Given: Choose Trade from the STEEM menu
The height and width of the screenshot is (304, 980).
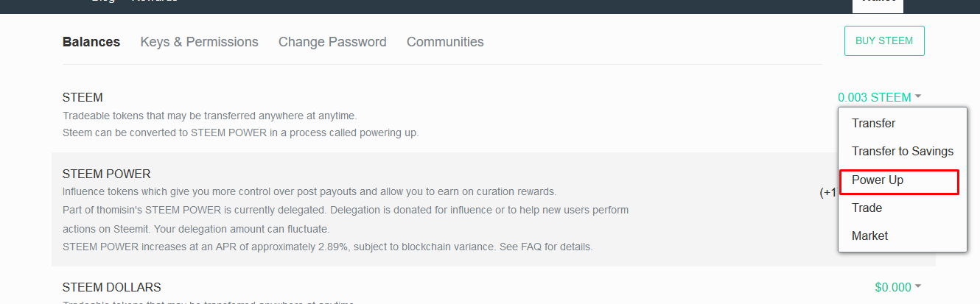Looking at the screenshot, I should point(867,208).
